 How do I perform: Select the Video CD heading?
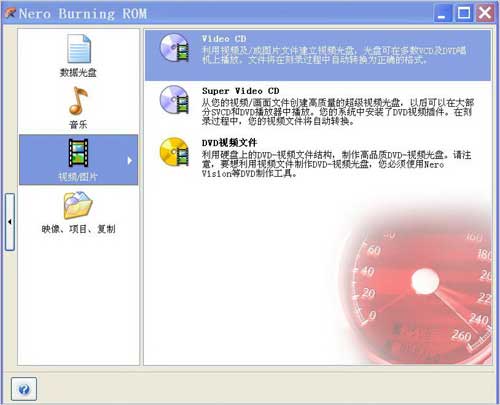[224, 39]
